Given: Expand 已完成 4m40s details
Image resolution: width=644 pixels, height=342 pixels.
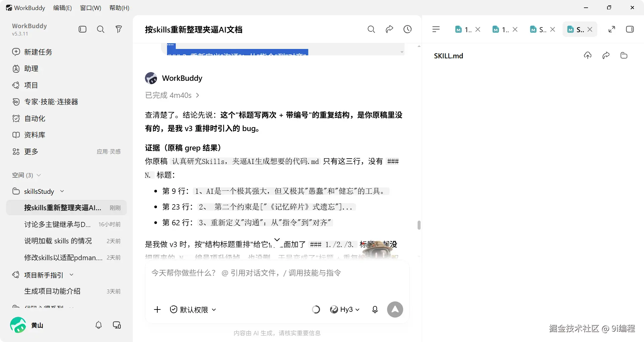Looking at the screenshot, I should 172,95.
